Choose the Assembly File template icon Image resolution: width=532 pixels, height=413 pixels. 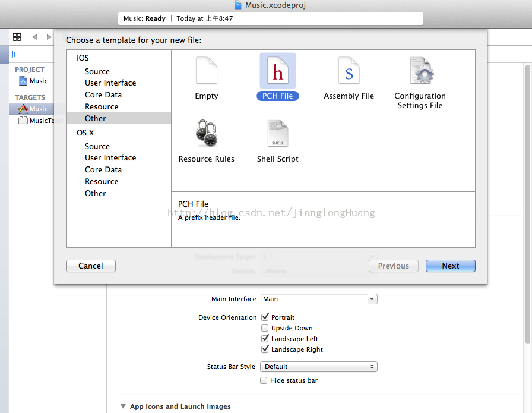(349, 71)
